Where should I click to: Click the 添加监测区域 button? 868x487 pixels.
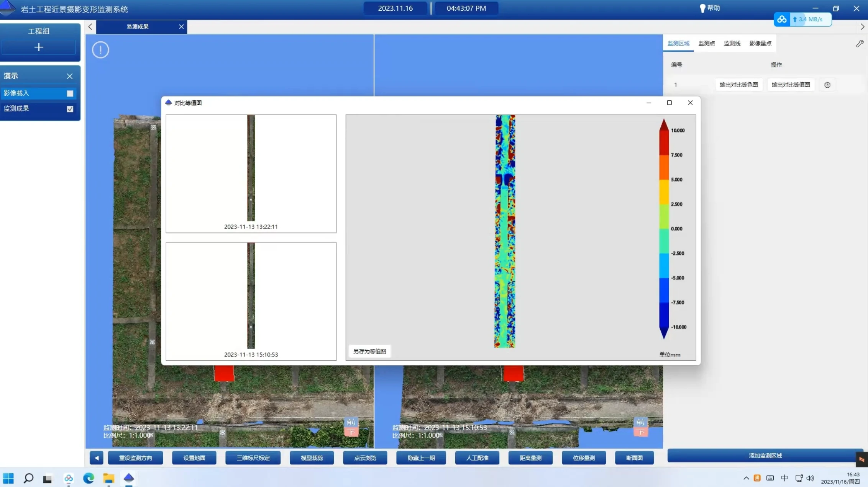click(x=765, y=456)
